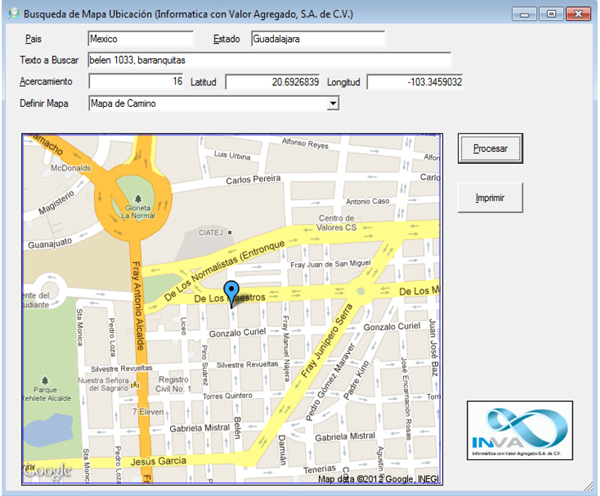This screenshot has height=496, width=600.
Task: Select the Latitud coordinate field
Action: 291,81
